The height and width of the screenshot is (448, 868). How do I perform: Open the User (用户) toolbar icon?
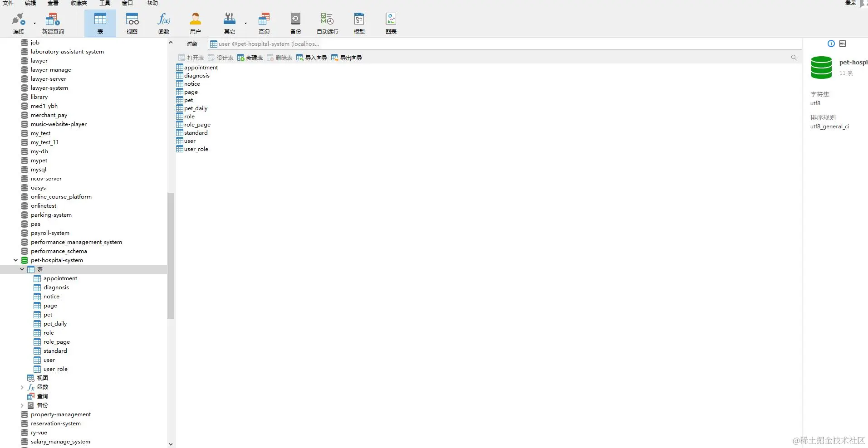click(196, 24)
